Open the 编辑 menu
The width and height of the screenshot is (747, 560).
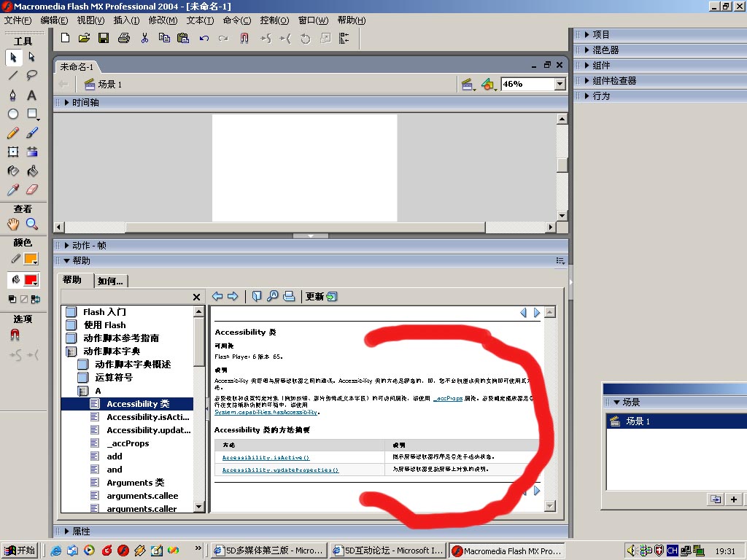pos(54,20)
